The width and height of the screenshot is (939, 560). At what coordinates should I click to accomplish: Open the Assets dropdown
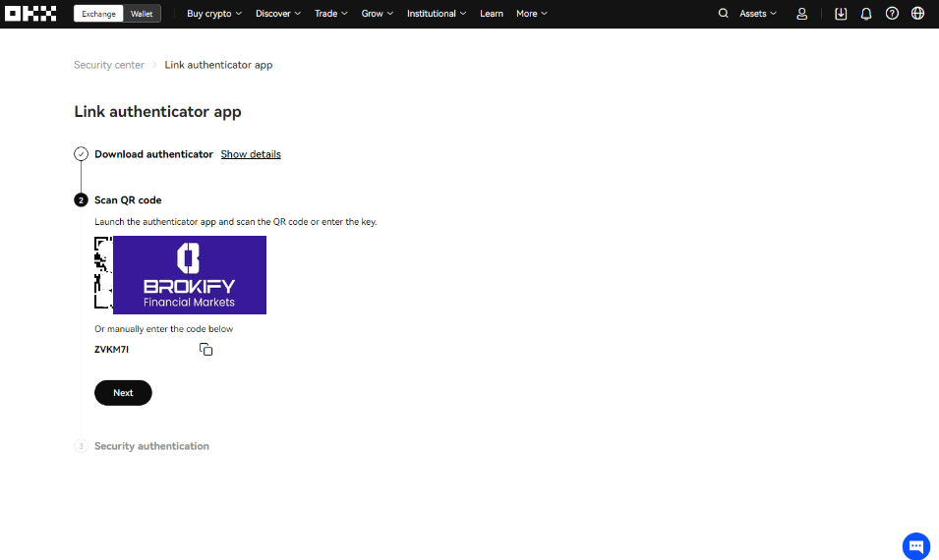pos(758,14)
